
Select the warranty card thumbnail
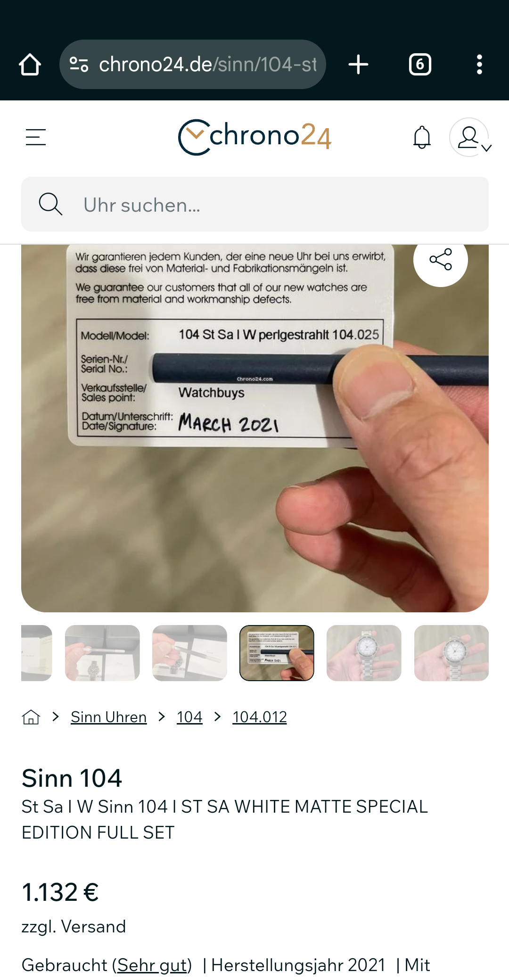277,653
